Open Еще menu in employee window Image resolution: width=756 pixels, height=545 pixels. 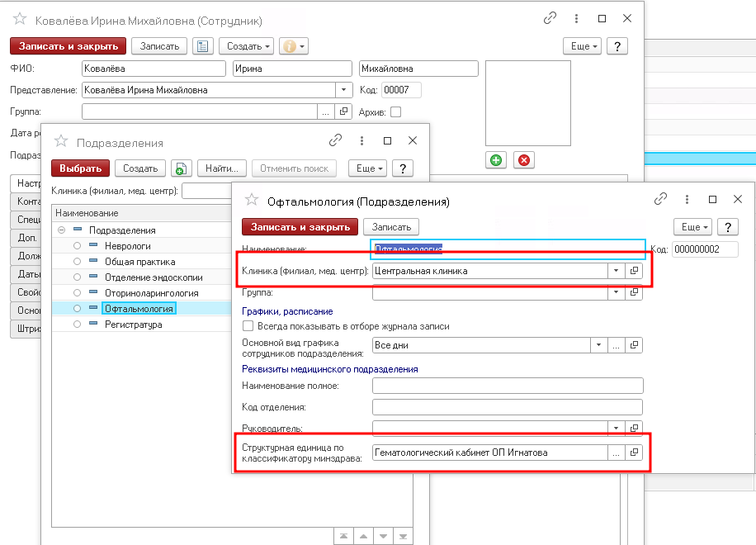tap(582, 46)
